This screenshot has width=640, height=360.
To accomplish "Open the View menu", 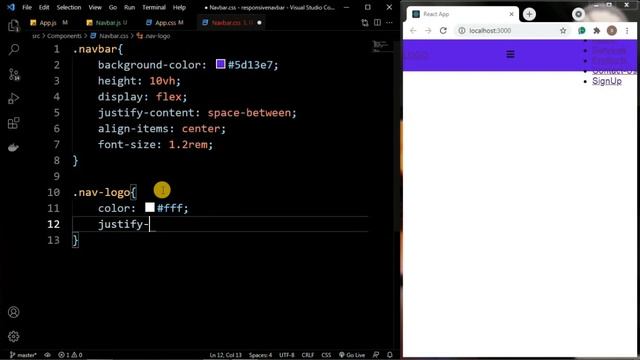I will click(x=95, y=7).
